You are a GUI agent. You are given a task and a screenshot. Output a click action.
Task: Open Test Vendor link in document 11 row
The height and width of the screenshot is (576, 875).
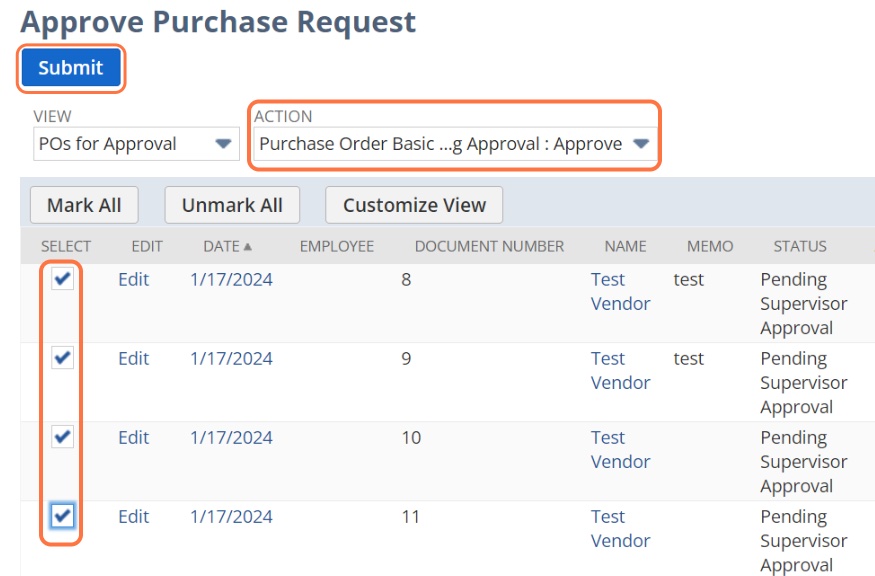point(619,528)
